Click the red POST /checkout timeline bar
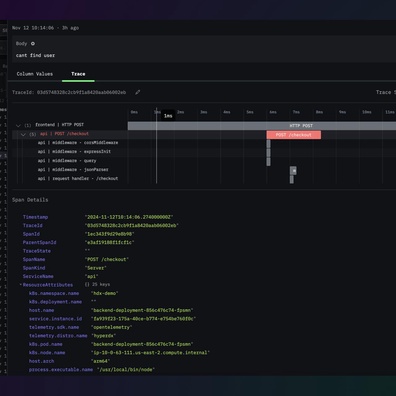 click(x=294, y=135)
